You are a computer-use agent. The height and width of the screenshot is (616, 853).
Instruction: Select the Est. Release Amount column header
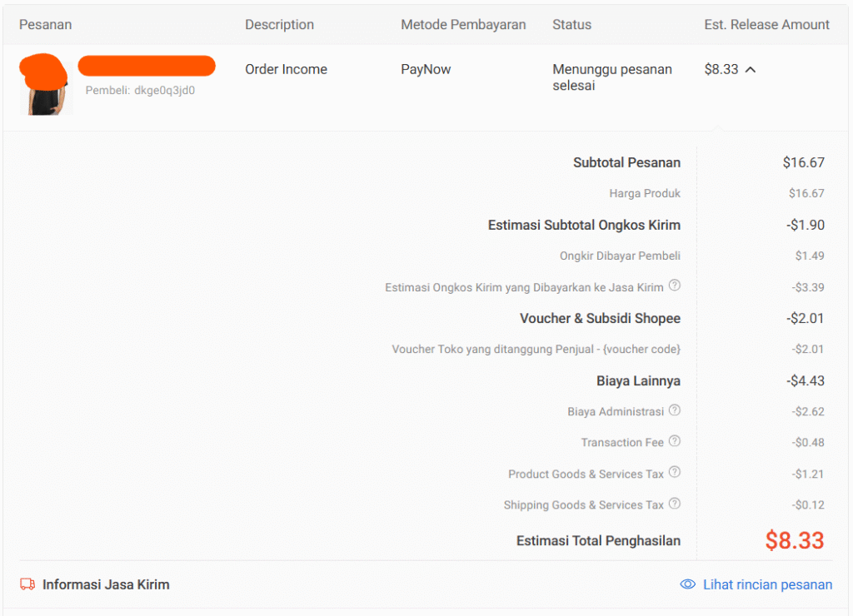tap(766, 25)
